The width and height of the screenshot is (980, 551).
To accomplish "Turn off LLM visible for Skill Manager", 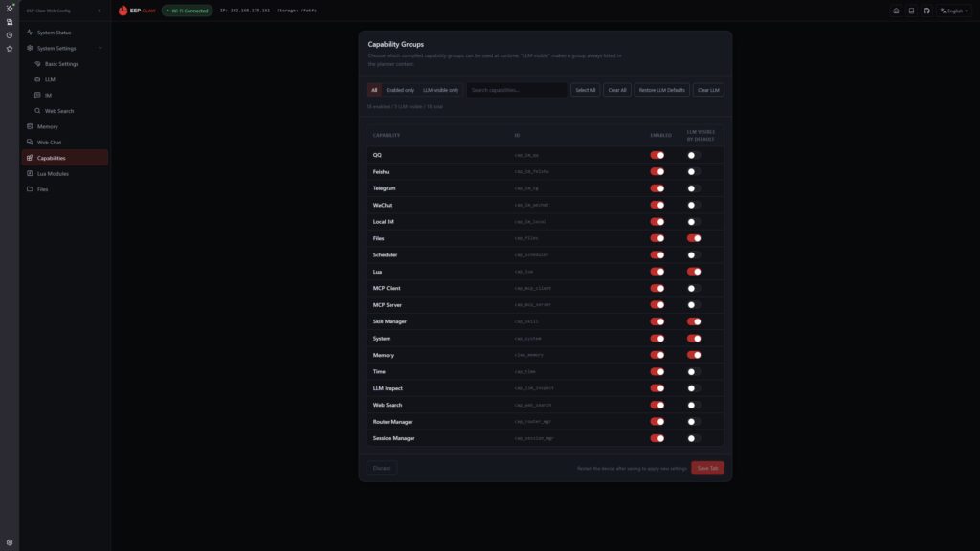I will pyautogui.click(x=694, y=321).
